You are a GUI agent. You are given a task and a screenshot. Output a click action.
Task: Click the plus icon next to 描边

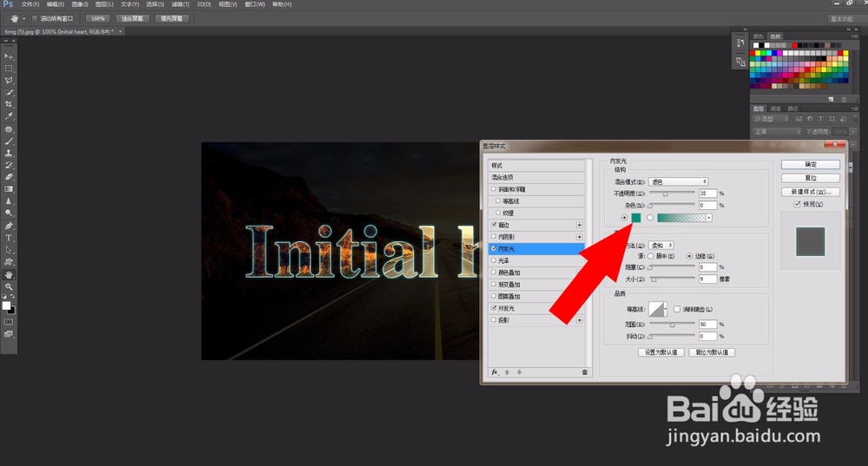pos(579,226)
